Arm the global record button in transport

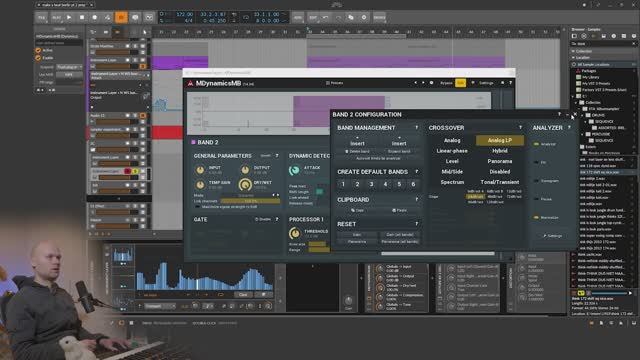95,18
